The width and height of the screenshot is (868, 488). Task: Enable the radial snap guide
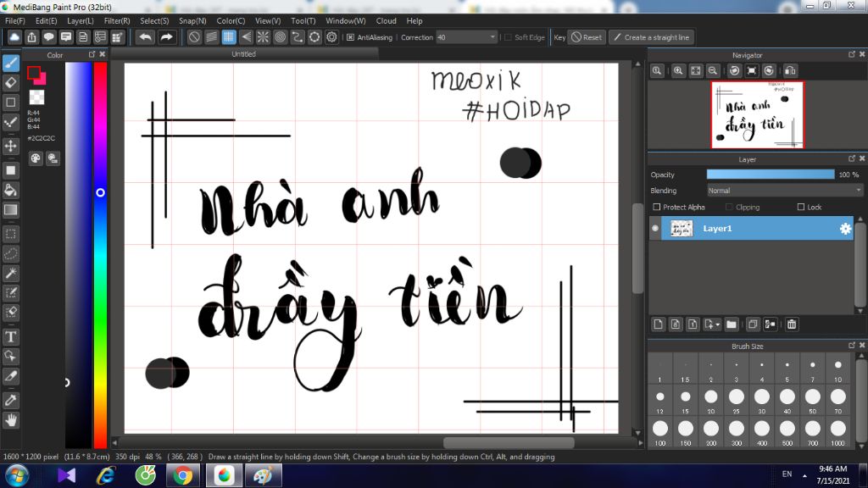click(263, 37)
